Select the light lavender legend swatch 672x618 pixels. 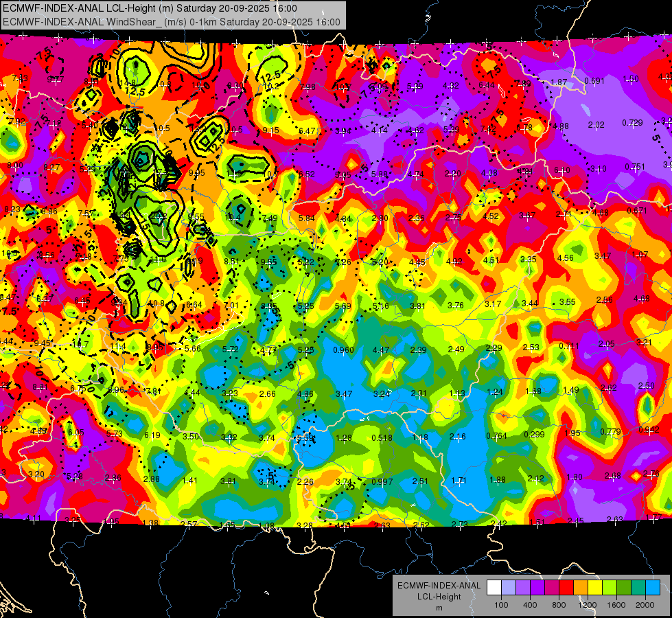(508, 588)
